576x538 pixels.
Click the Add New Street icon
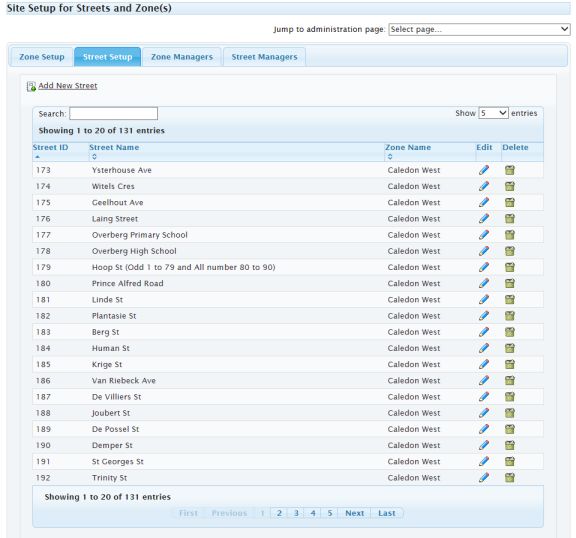click(31, 86)
